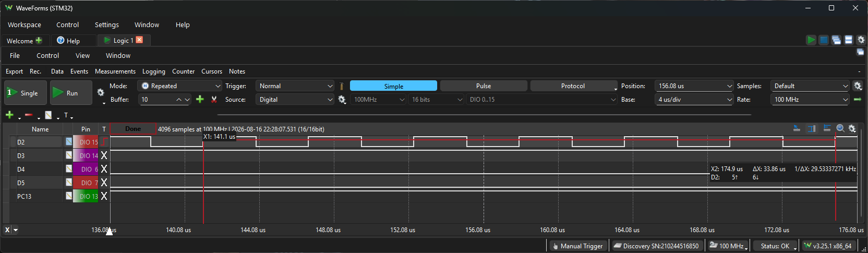Click the signal edit pencil toolbar icon
The height and width of the screenshot is (253, 868).
(x=49, y=115)
